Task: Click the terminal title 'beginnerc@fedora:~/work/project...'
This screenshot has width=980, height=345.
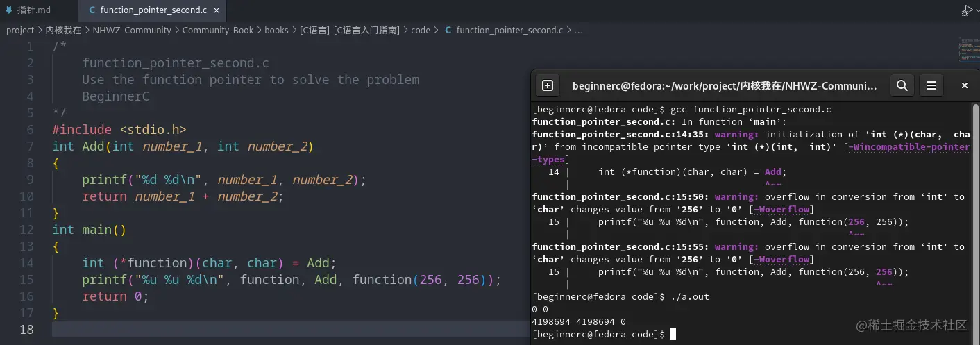Action: (x=725, y=86)
